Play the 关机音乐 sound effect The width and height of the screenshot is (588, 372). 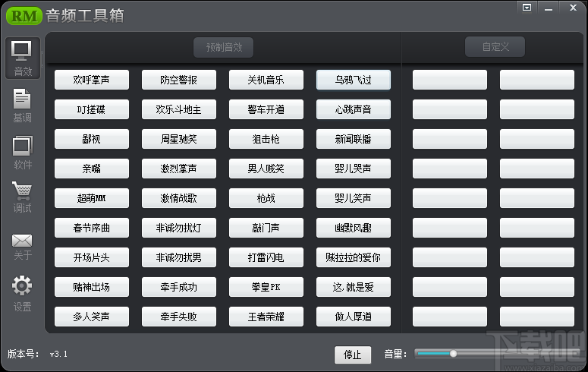pos(266,80)
